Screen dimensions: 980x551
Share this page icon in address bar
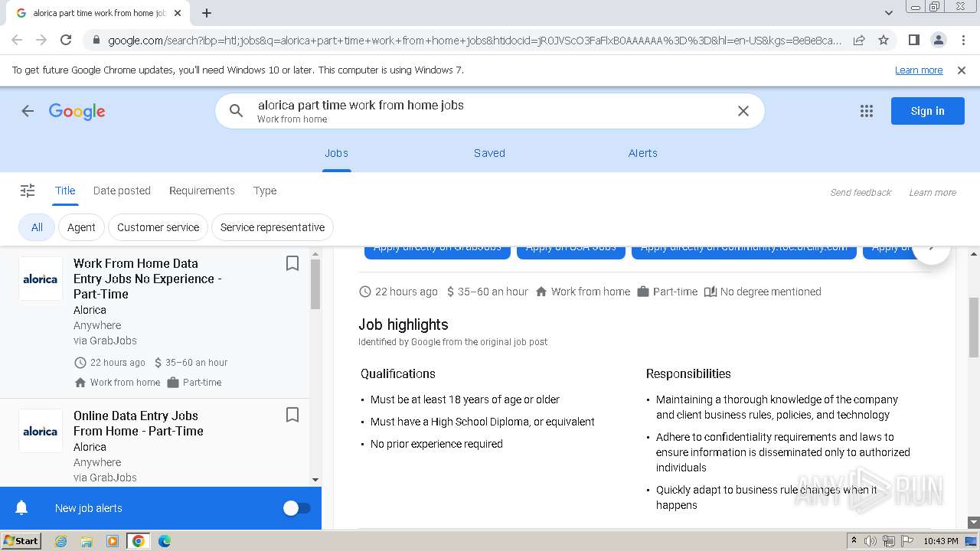[859, 40]
